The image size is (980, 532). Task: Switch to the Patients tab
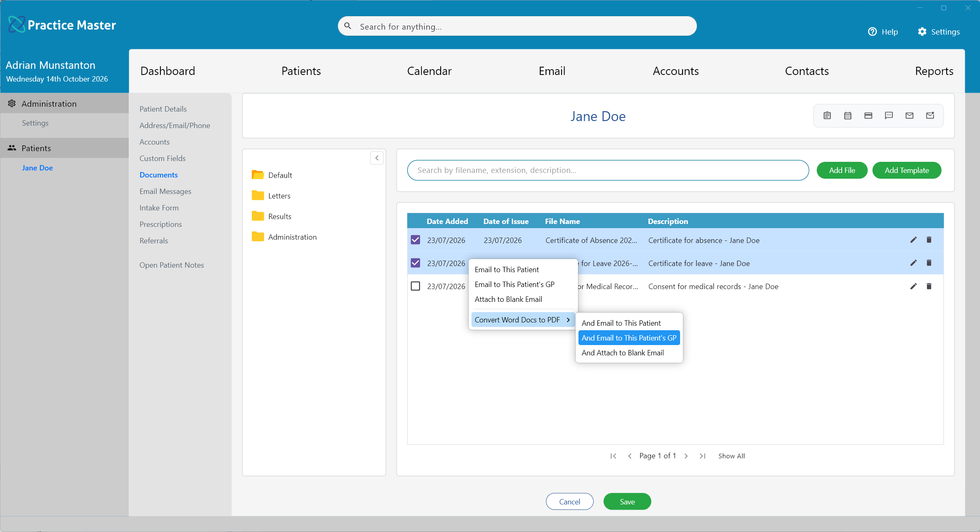301,71
